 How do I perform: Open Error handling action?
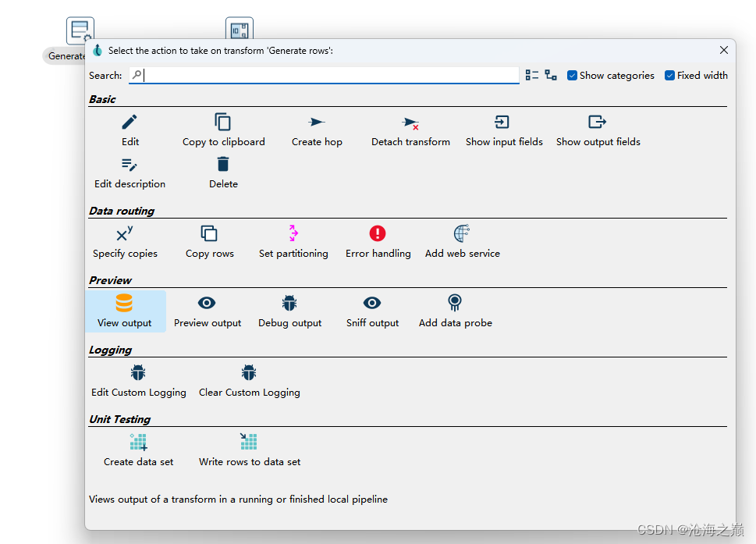378,242
